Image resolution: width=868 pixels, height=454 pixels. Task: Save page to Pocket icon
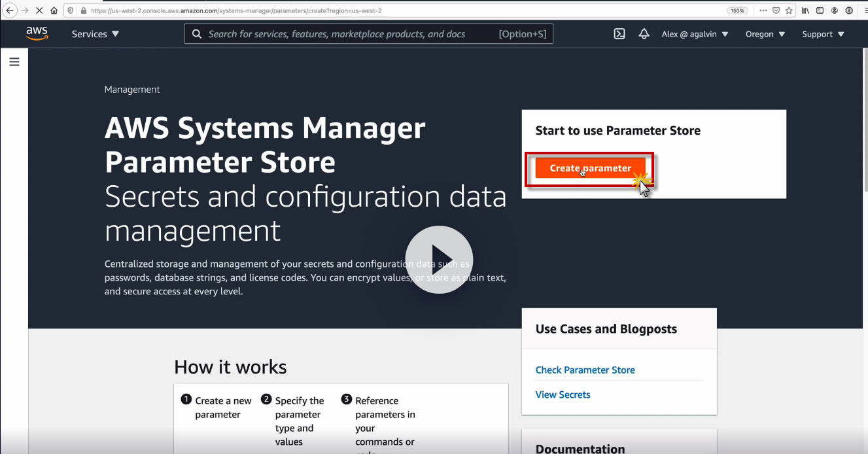coord(776,10)
